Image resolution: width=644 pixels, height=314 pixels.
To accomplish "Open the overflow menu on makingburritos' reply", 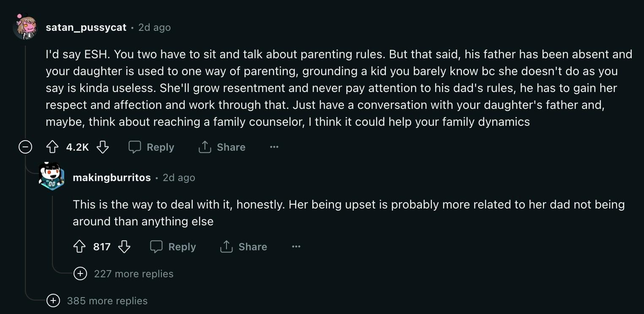I will (x=296, y=246).
